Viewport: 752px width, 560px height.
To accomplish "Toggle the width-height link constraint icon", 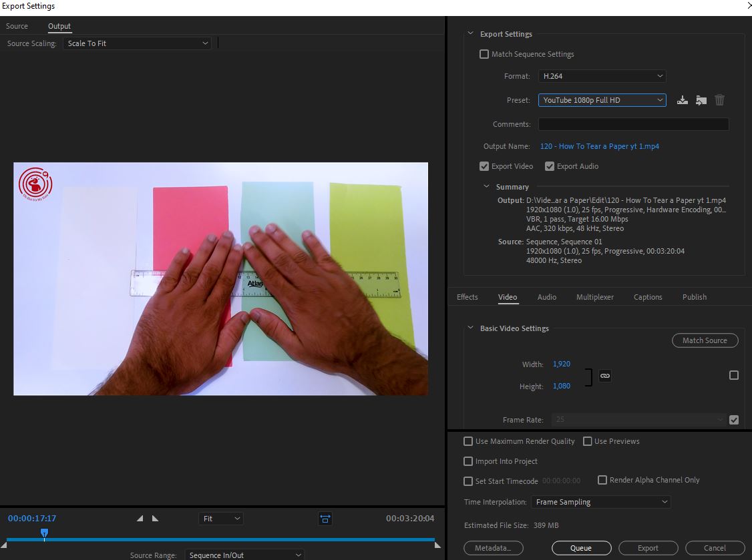I will [x=605, y=376].
